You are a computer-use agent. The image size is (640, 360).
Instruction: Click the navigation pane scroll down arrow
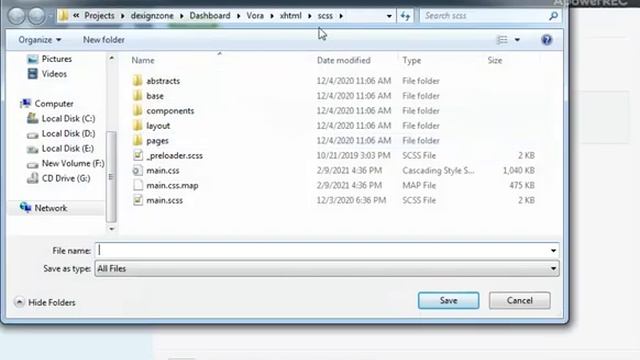click(111, 229)
